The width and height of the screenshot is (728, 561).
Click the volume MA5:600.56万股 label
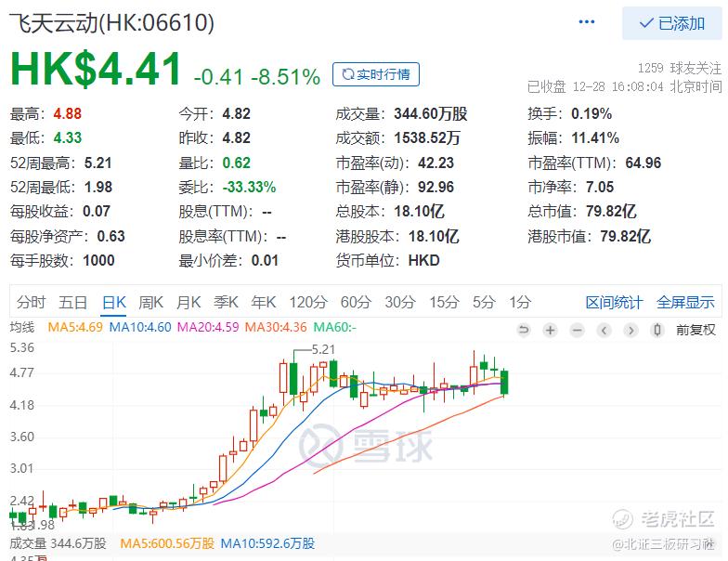coord(167,542)
